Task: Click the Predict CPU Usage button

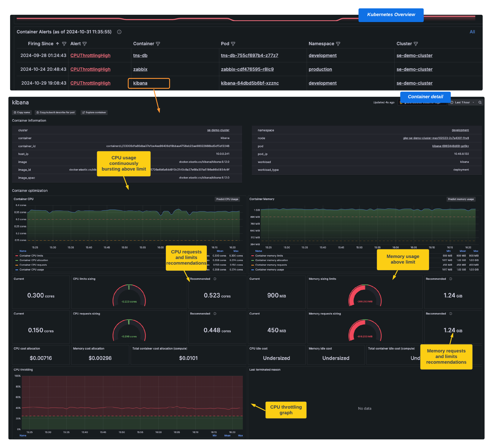Action: (x=227, y=199)
